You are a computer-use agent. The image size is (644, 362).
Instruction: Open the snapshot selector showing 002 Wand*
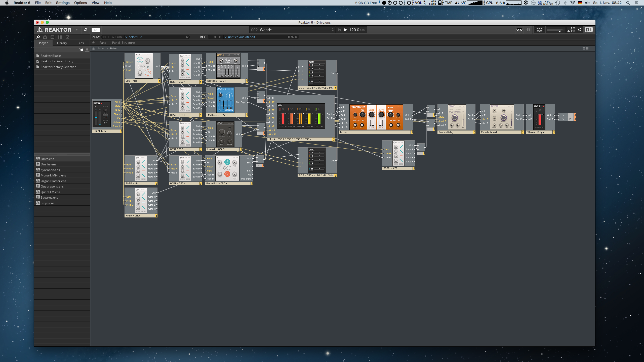292,30
